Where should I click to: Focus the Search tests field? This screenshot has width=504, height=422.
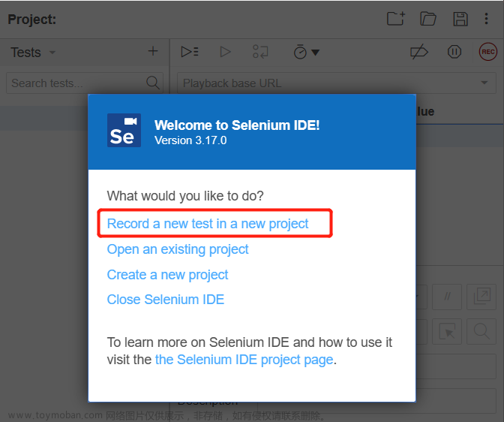(85, 83)
